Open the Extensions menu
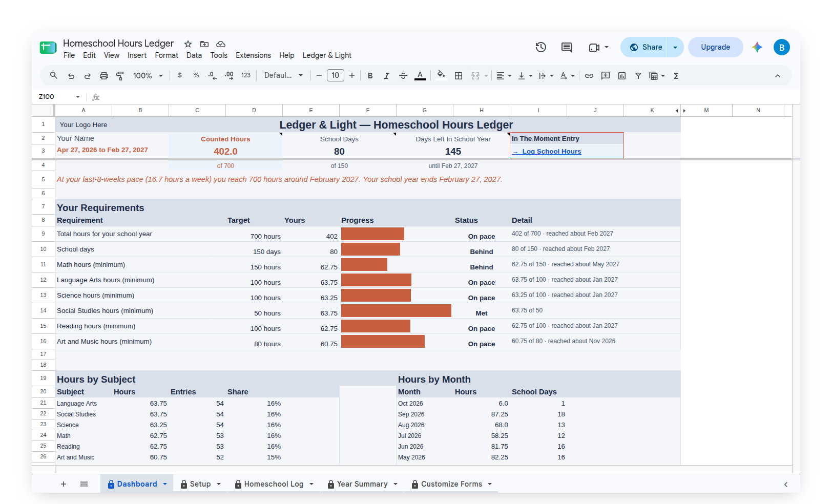The height and width of the screenshot is (504, 832). (x=253, y=55)
